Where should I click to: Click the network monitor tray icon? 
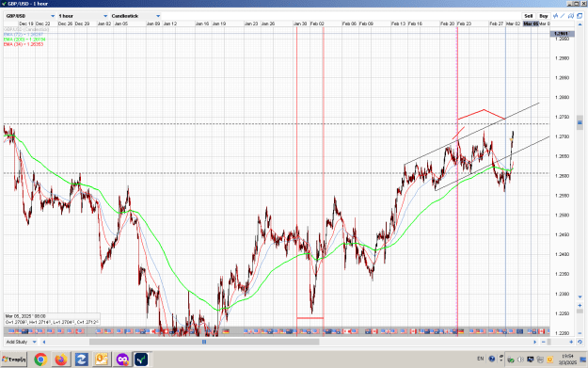point(531,360)
